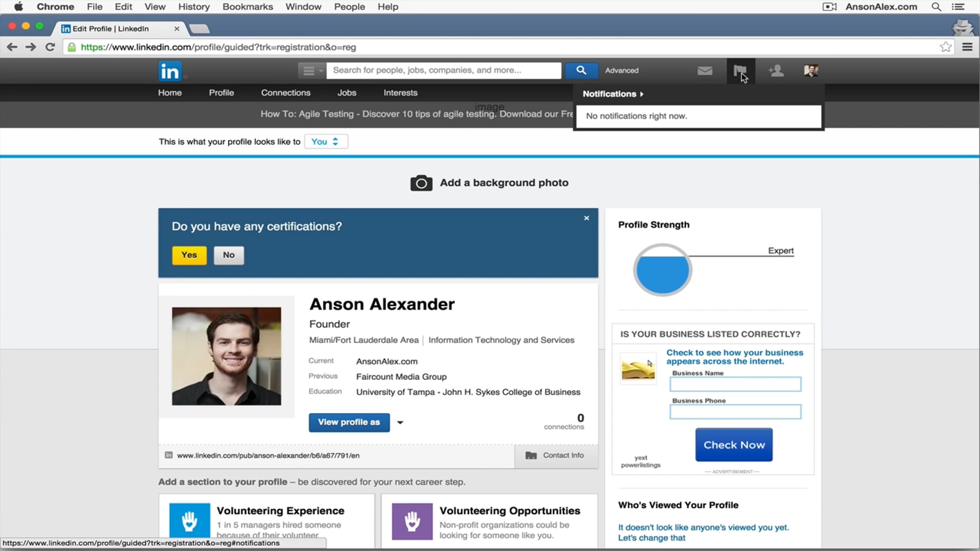Answer No to certifications question
The image size is (980, 551).
coord(229,255)
